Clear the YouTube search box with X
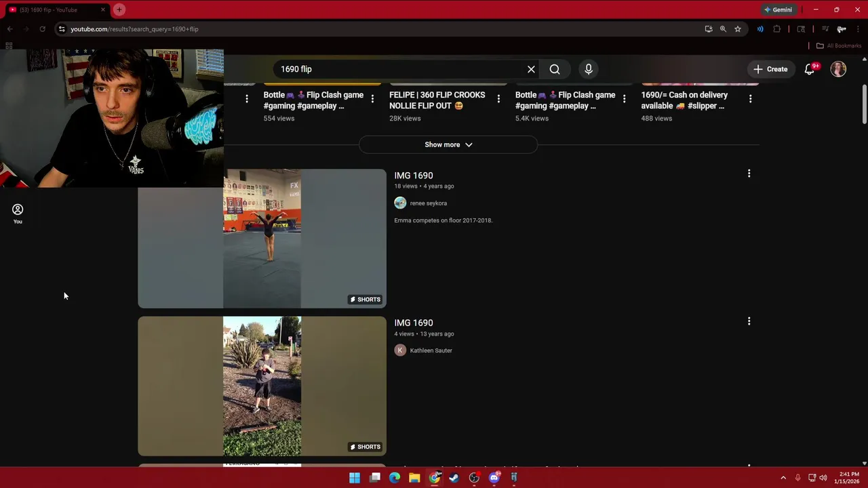The height and width of the screenshot is (488, 868). click(531, 69)
